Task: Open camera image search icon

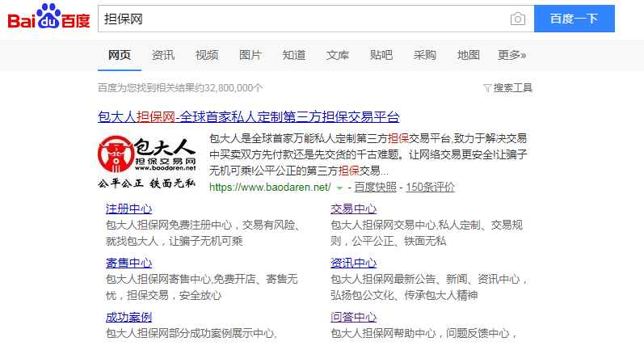Action: click(517, 19)
